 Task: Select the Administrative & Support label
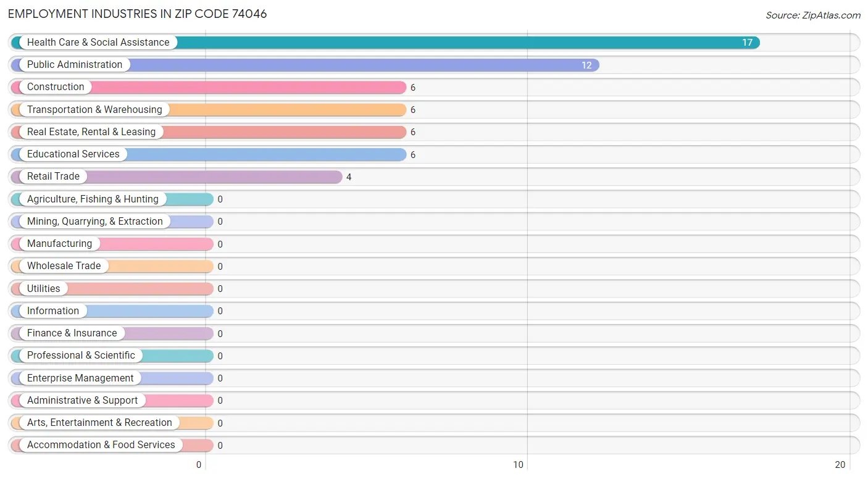[83, 400]
